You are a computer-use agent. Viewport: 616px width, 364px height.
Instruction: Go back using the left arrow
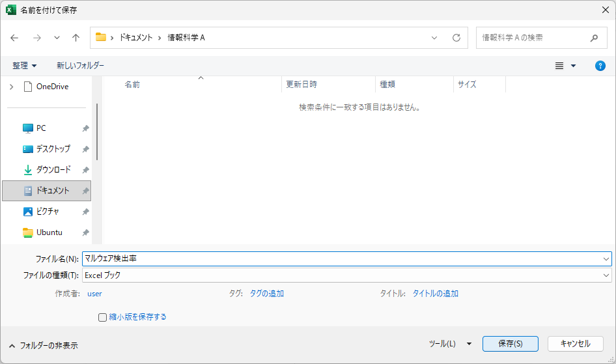14,38
